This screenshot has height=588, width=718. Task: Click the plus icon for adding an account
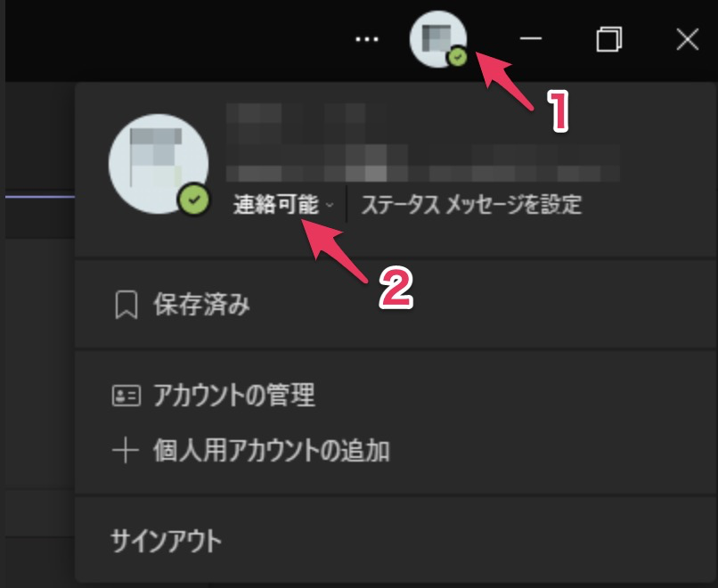[125, 451]
